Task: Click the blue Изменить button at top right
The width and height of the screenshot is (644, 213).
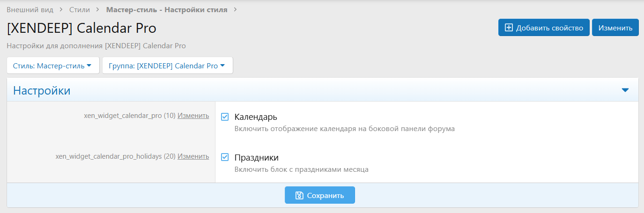Action: pyautogui.click(x=615, y=28)
